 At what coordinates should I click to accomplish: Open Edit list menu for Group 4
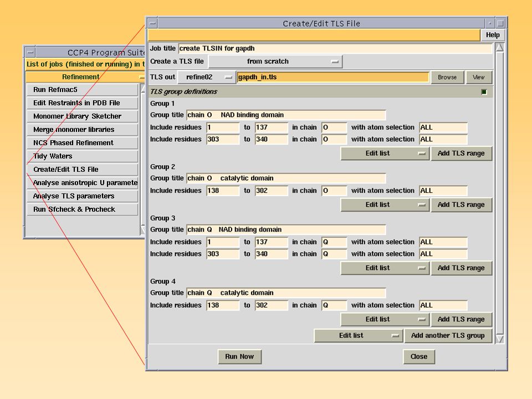(x=385, y=319)
